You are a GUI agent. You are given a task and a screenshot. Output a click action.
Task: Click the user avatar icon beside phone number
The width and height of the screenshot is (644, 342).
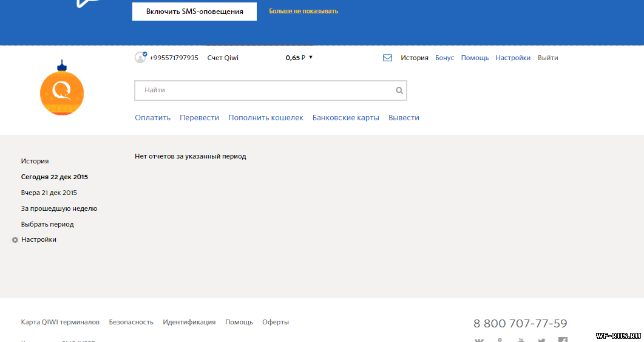140,58
